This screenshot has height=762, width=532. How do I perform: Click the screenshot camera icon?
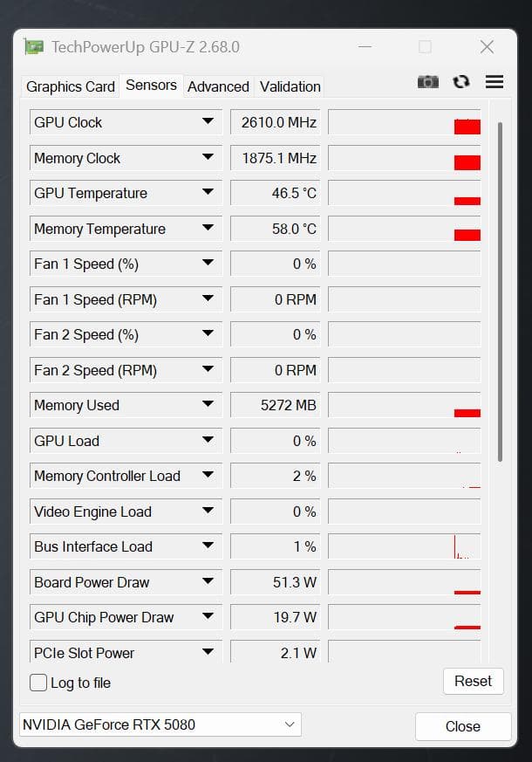pos(428,81)
